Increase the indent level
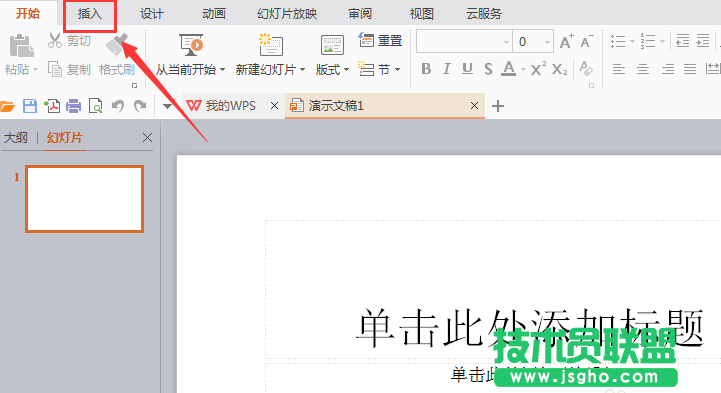 point(703,41)
